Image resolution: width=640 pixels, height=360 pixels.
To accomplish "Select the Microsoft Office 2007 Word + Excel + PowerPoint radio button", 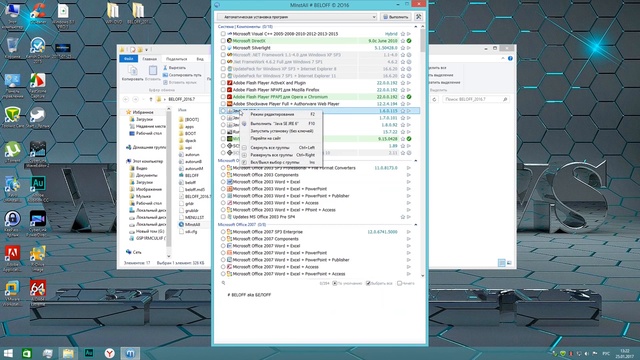I will pos(223,253).
